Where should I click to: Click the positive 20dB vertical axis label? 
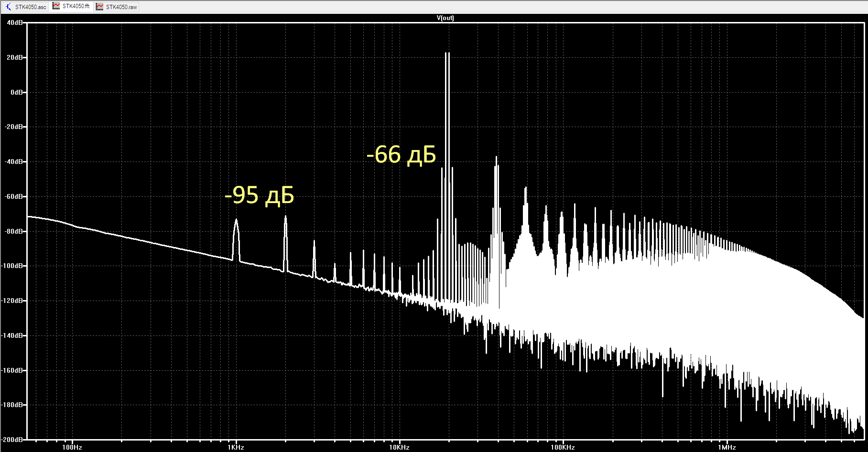coord(14,57)
